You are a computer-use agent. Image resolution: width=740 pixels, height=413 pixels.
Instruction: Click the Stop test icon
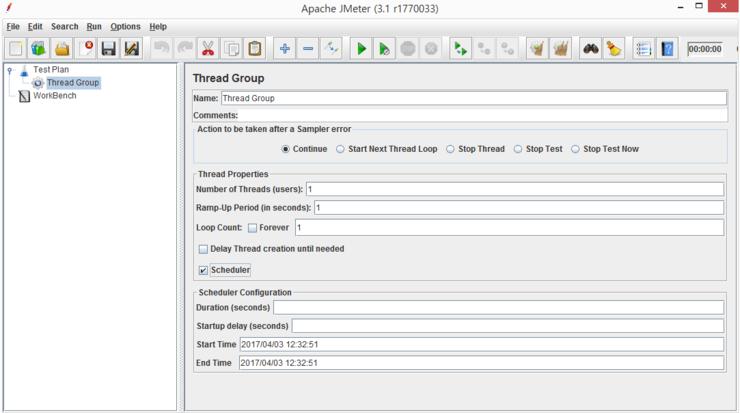408,49
